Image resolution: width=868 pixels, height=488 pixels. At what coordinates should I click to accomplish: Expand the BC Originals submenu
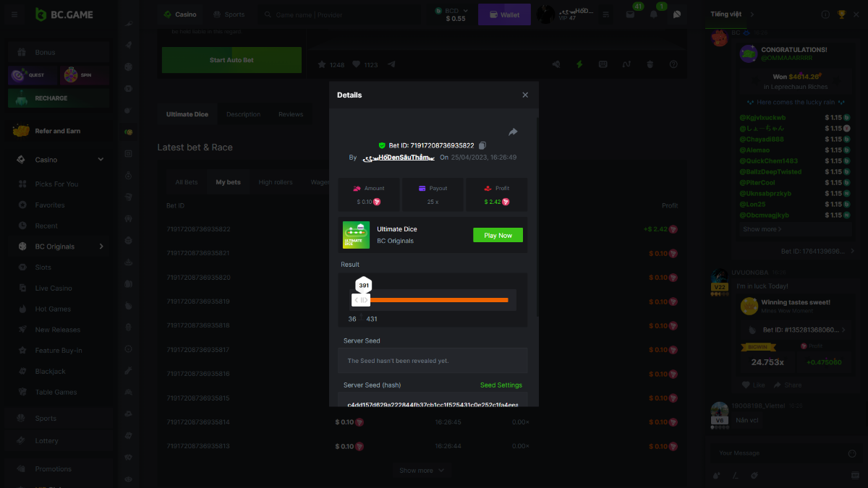pos(101,247)
